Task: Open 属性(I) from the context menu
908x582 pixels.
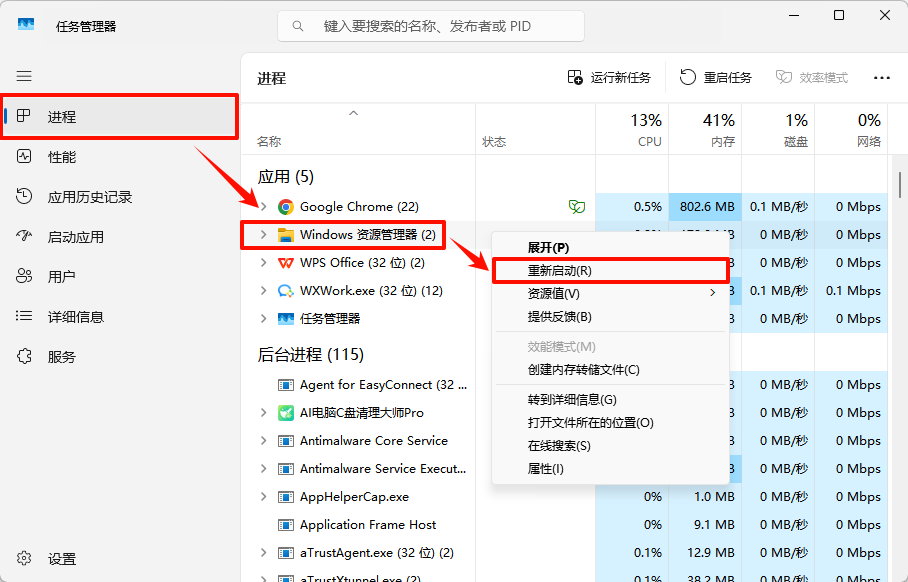Action: [x=598, y=468]
